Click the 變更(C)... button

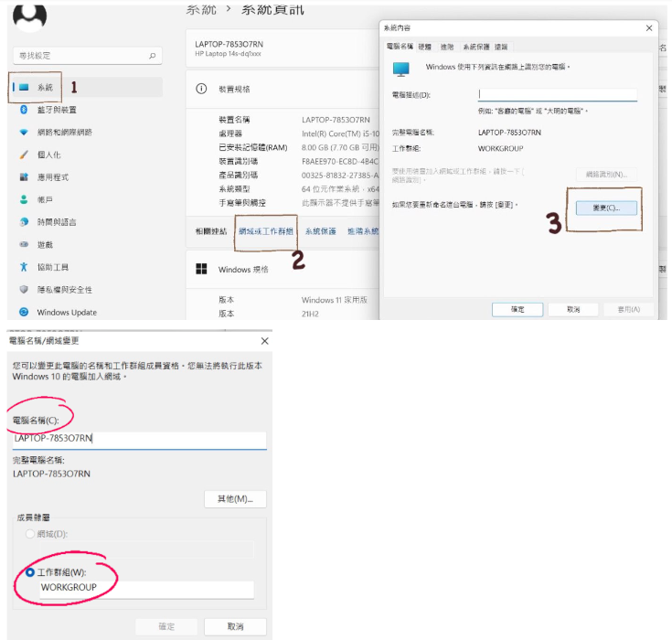point(606,208)
